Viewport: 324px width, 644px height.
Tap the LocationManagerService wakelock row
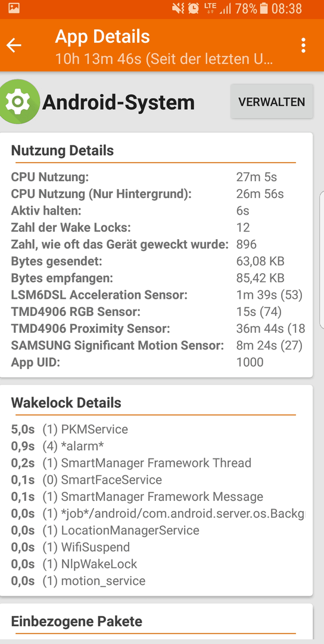pos(156,531)
